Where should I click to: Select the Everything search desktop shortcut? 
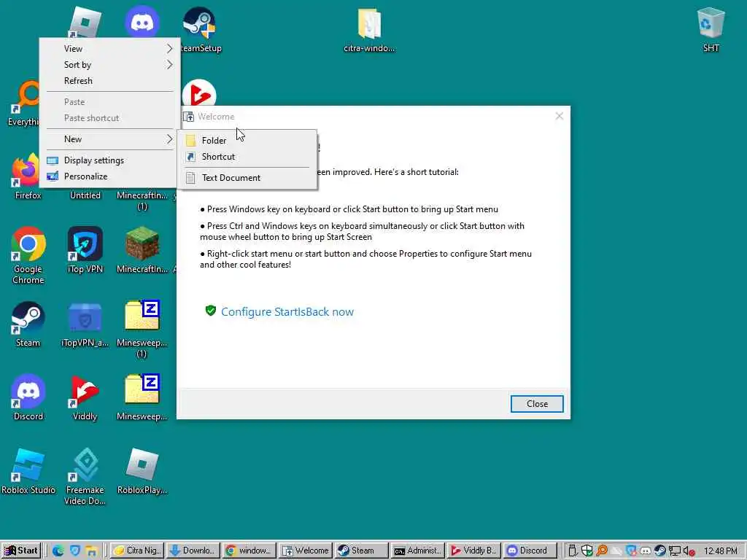tap(24, 104)
